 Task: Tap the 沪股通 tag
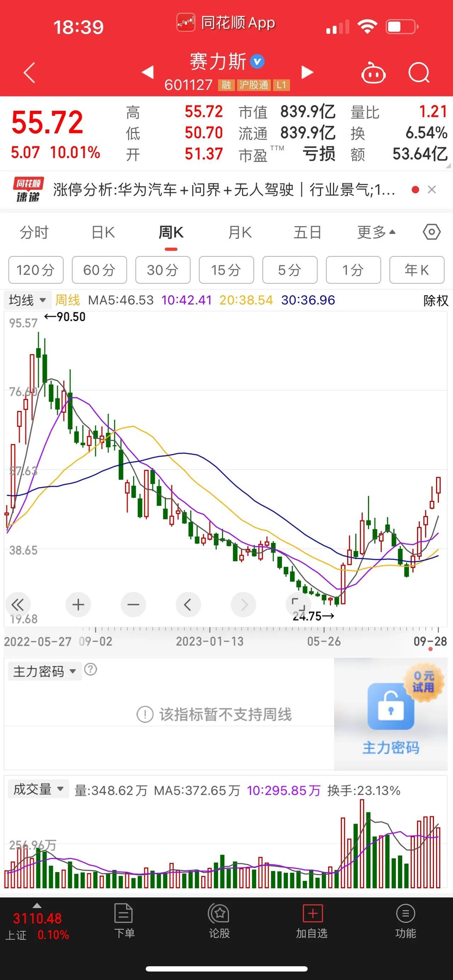point(254,85)
